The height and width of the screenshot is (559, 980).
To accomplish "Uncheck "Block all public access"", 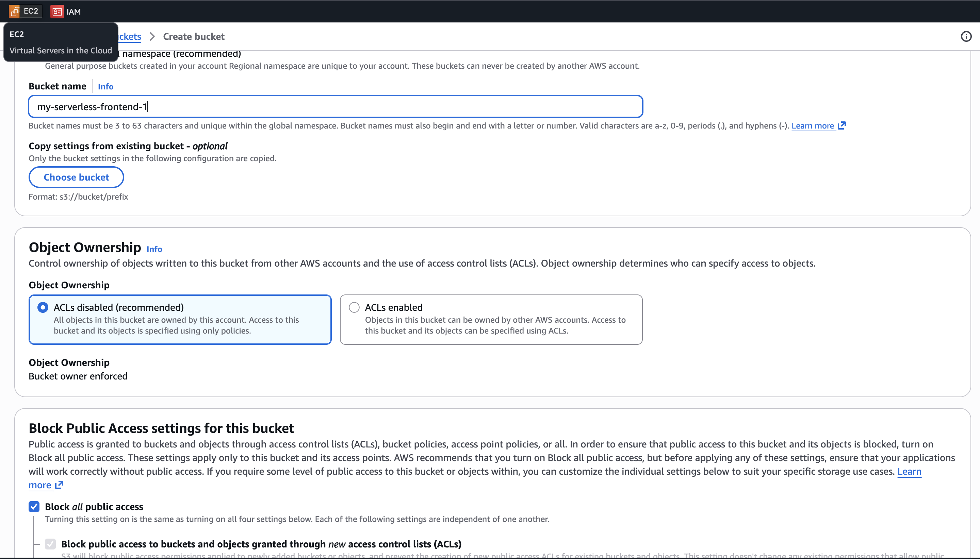I will [34, 506].
